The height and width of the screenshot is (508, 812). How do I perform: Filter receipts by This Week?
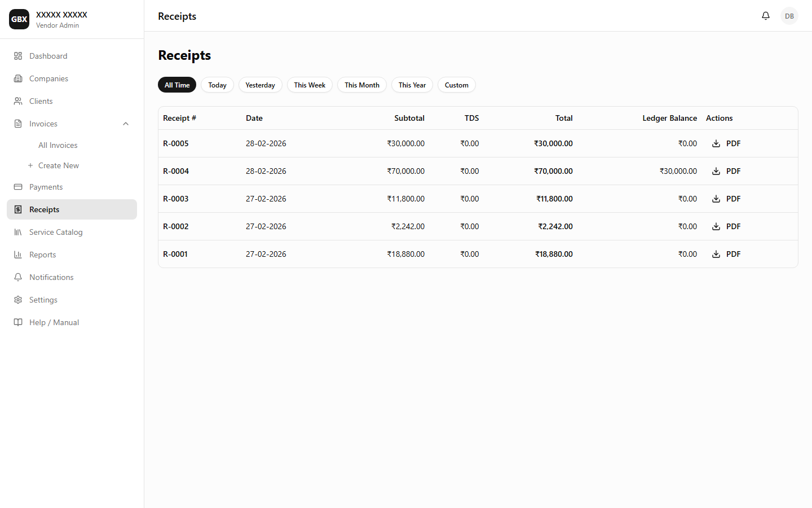click(310, 85)
